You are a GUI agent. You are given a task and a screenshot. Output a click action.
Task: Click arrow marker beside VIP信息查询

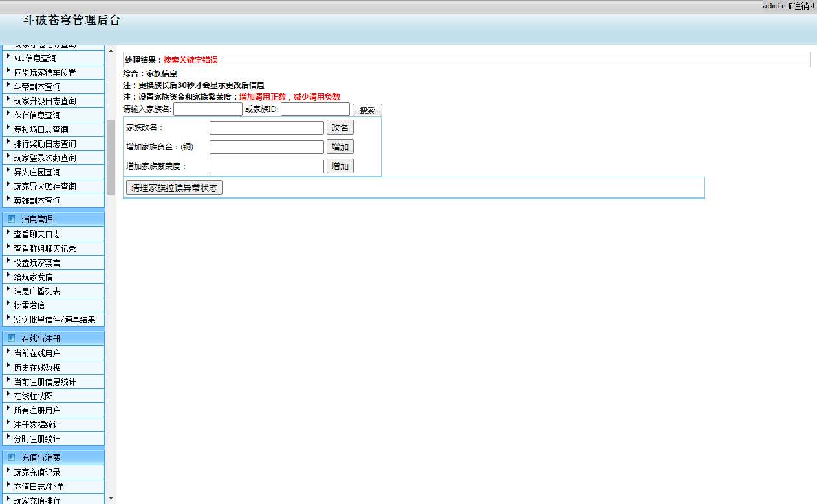point(8,57)
